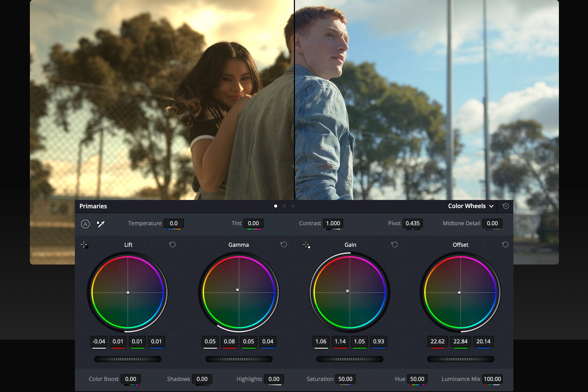Reset the Gain color wheel

pyautogui.click(x=394, y=245)
